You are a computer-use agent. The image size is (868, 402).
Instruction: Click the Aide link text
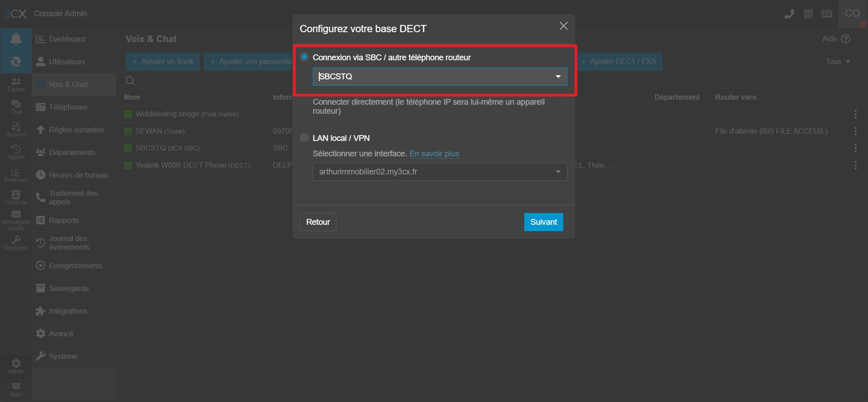pos(830,39)
